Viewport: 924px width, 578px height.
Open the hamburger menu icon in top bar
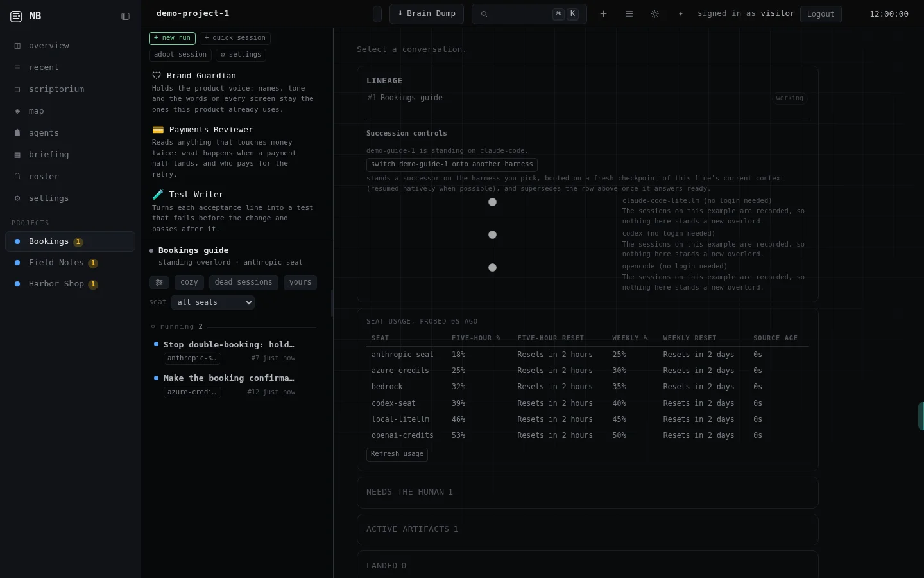(629, 14)
